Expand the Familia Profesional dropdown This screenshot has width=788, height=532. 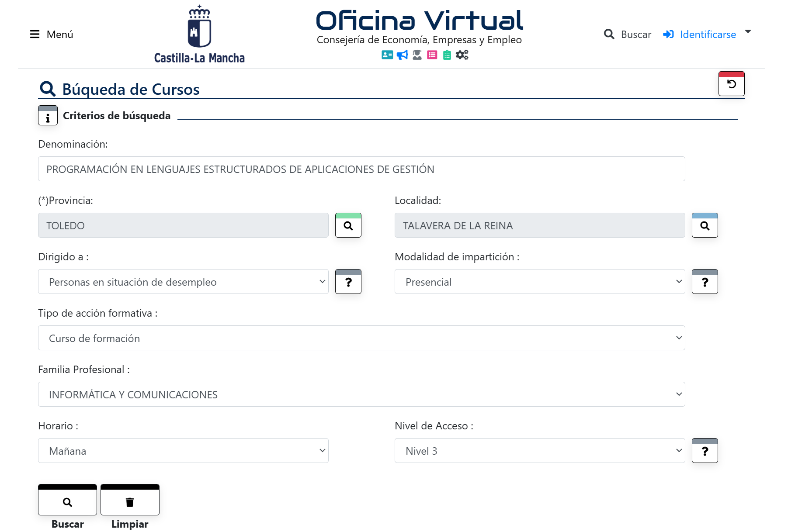(x=361, y=394)
